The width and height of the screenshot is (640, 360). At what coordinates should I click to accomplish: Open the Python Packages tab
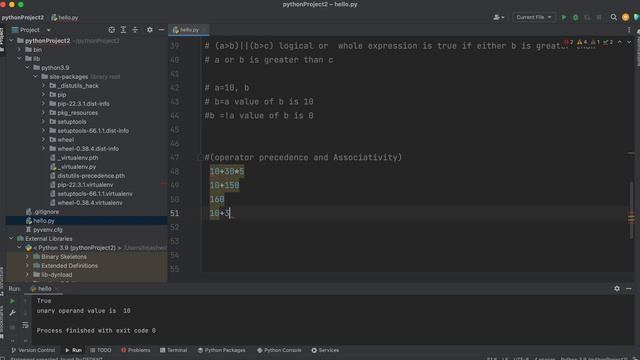point(222,350)
